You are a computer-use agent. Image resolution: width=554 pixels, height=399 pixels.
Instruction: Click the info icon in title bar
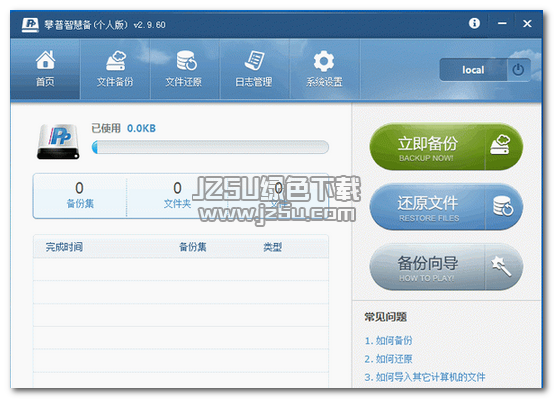(x=474, y=23)
